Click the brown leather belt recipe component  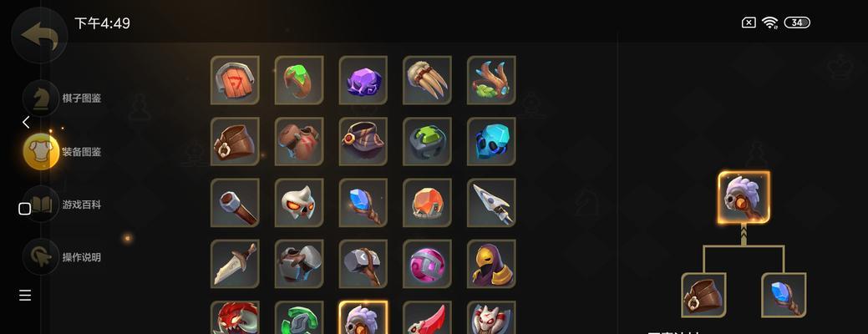[703, 296]
